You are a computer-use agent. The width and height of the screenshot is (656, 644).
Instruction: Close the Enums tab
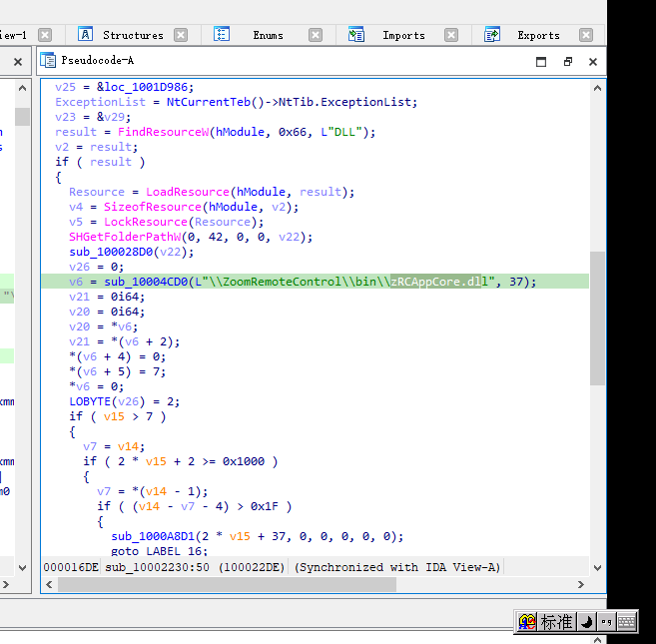[x=316, y=35]
